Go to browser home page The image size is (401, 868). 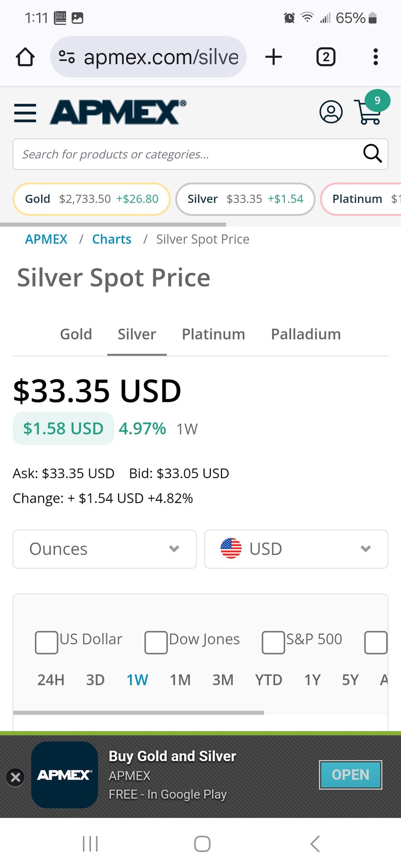(x=25, y=57)
